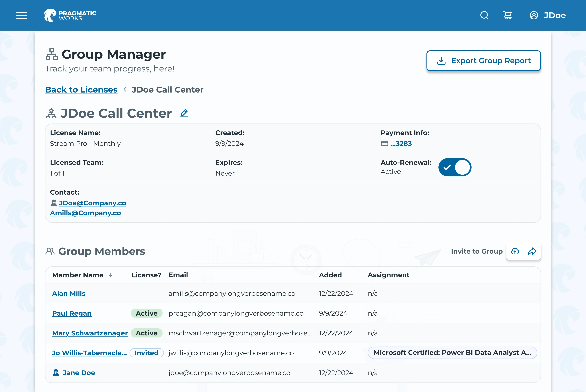This screenshot has width=586, height=392.
Task: Click Paul Regan added date 9/9/2024
Action: (x=333, y=313)
